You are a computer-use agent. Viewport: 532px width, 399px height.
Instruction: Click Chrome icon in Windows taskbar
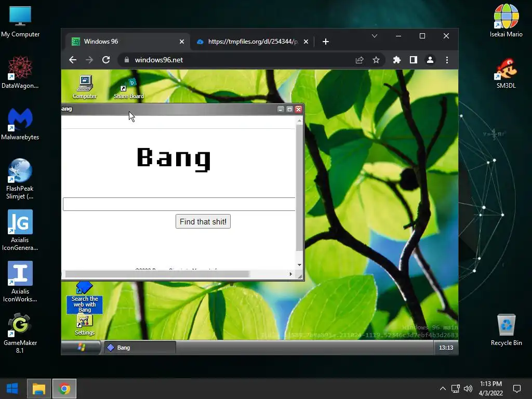(64, 389)
